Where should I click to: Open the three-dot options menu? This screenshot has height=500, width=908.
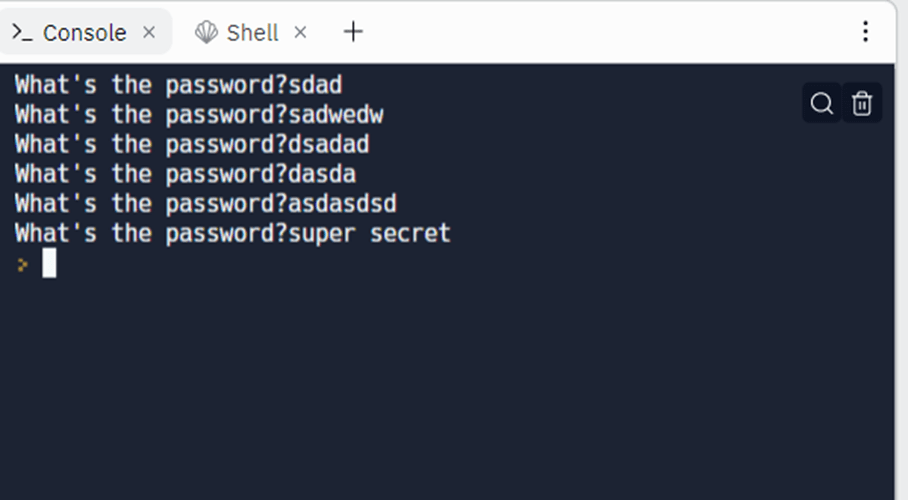[x=866, y=32]
